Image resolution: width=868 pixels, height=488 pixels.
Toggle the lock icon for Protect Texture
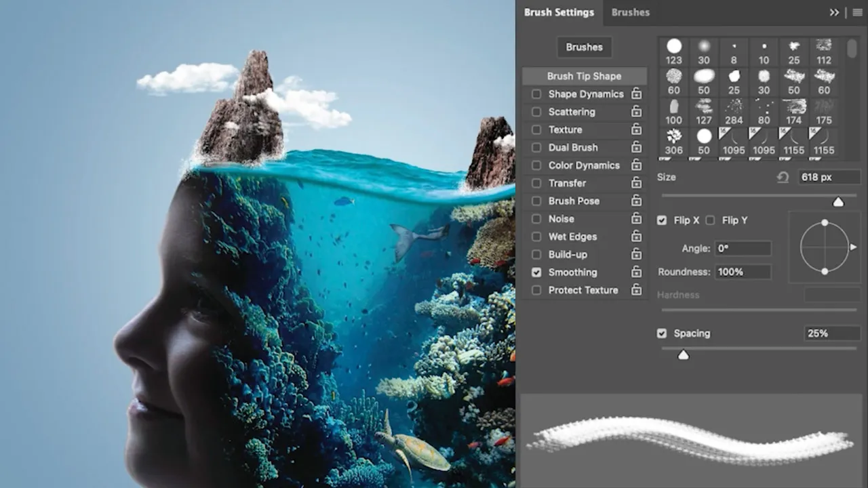[x=636, y=290]
